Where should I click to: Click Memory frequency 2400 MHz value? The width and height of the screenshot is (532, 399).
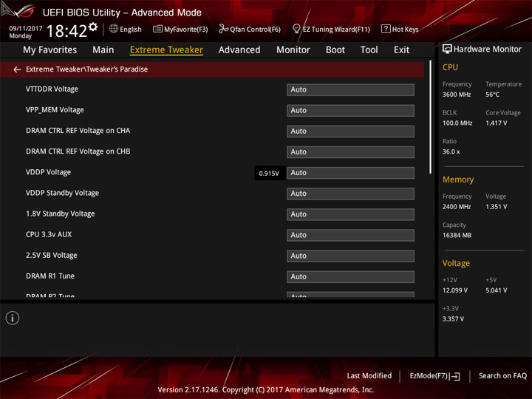pyautogui.click(x=457, y=207)
